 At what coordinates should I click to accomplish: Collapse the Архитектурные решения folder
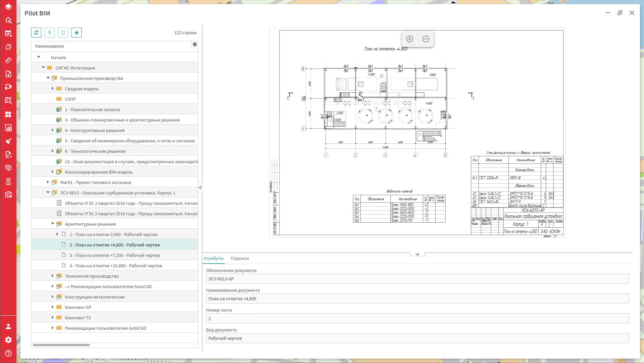(53, 224)
